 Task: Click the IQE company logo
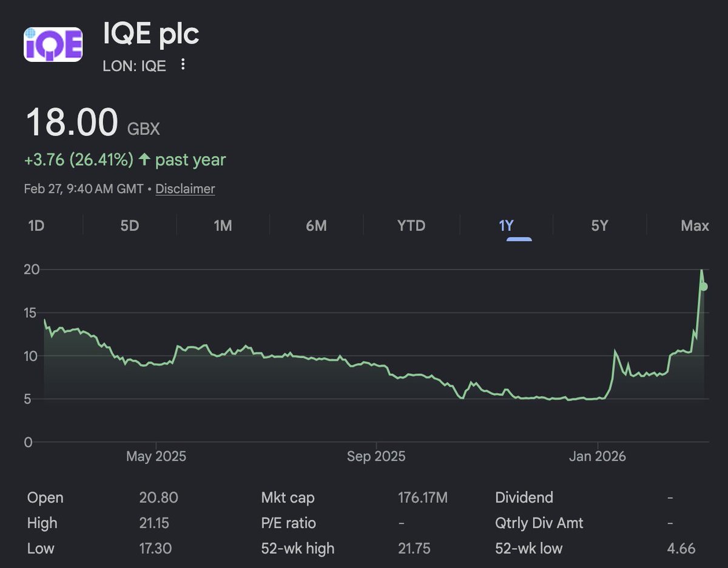(x=53, y=44)
